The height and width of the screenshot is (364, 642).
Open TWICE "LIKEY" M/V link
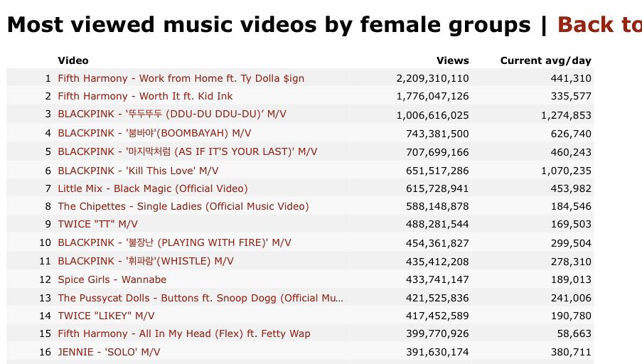(106, 316)
